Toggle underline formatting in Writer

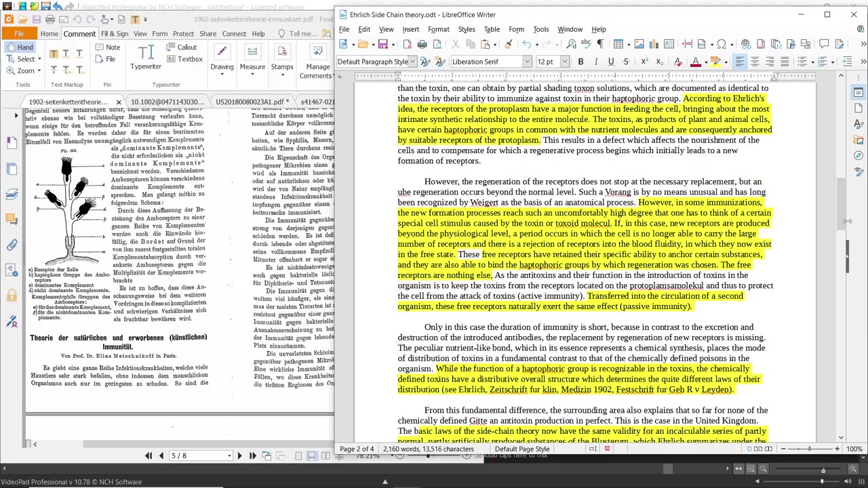pyautogui.click(x=611, y=62)
